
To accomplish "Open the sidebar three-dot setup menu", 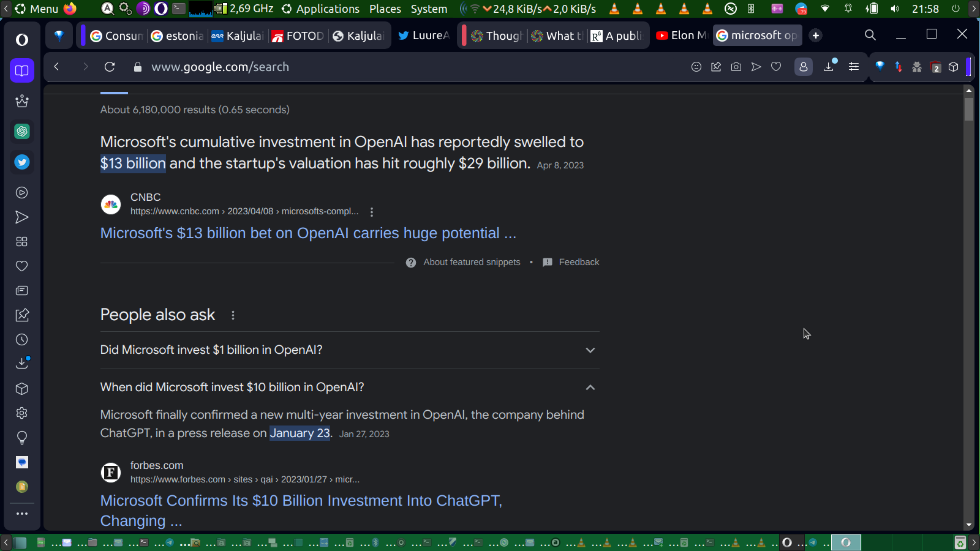I will [x=22, y=514].
